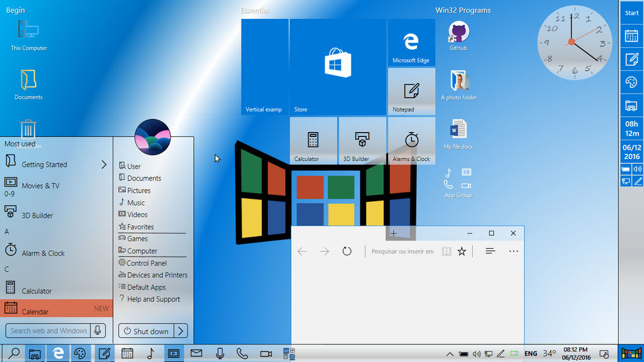Image resolution: width=644 pixels, height=362 pixels.
Task: Open Pictures in start menu
Action: tap(135, 190)
